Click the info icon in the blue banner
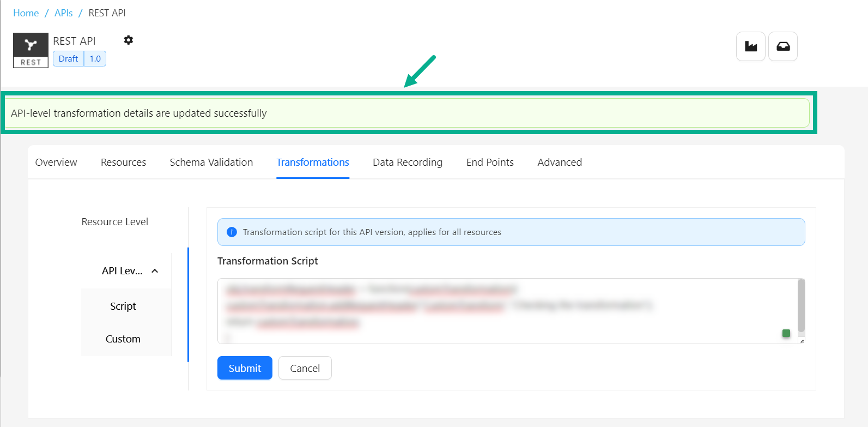Screen dimensions: 868x427 tap(232, 232)
